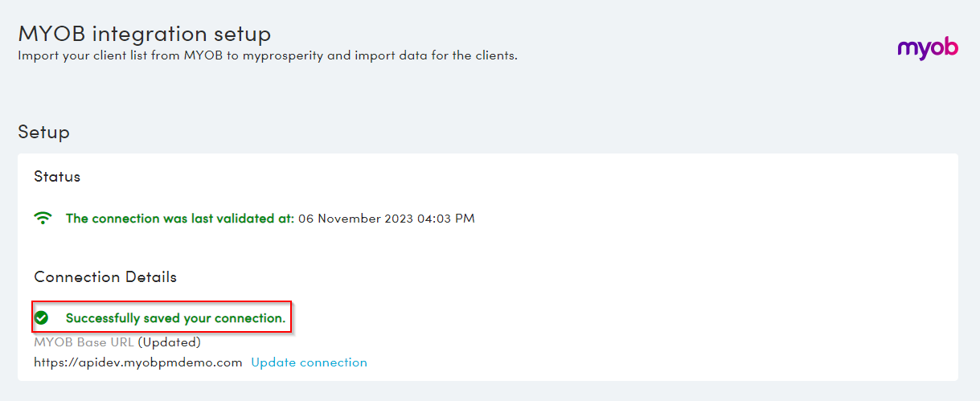The image size is (980, 401).
Task: Click the MYOB Base URL label
Action: coord(84,342)
